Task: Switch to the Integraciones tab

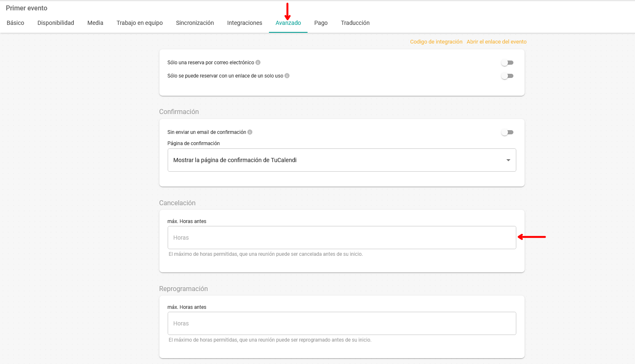Action: (244, 23)
